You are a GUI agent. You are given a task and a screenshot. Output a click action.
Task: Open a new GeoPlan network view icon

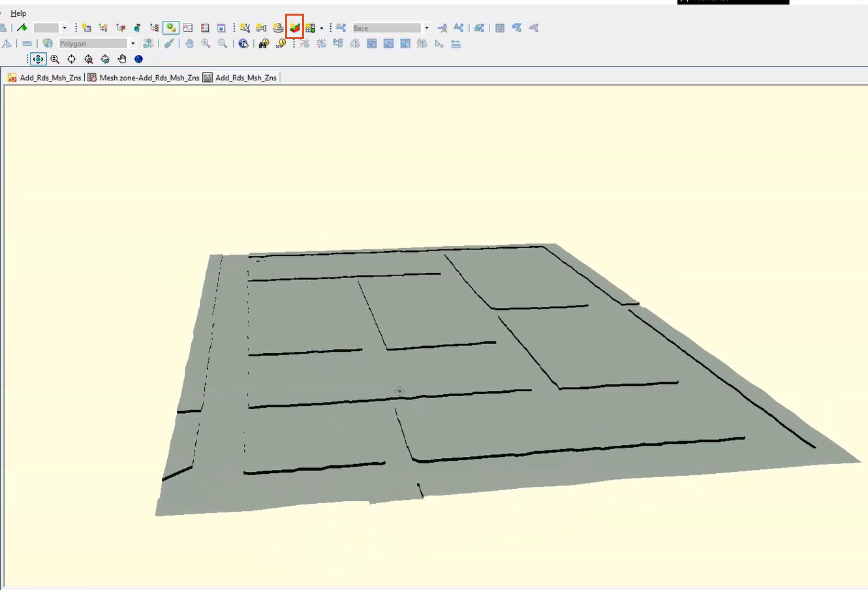pos(245,27)
